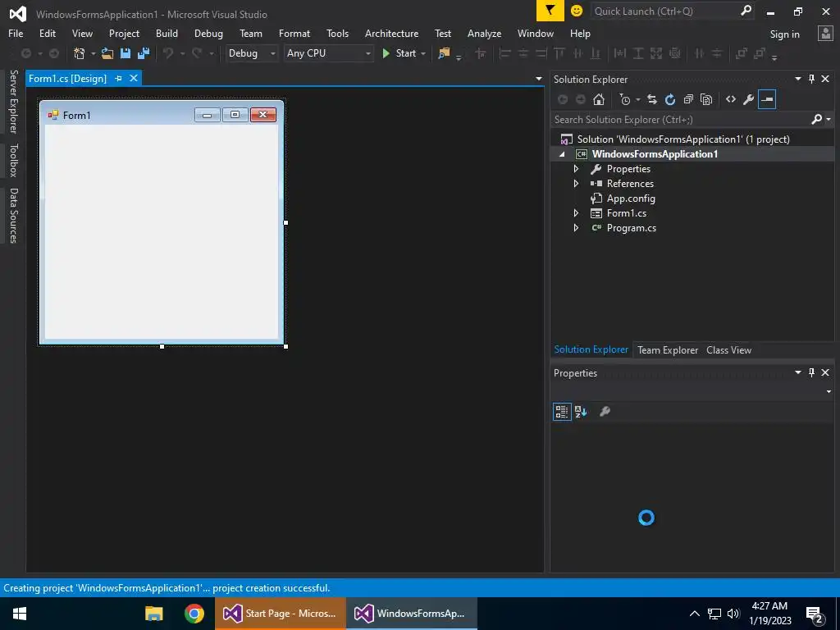Toggle Categorized view in Properties panel
840x630 pixels.
(x=562, y=412)
